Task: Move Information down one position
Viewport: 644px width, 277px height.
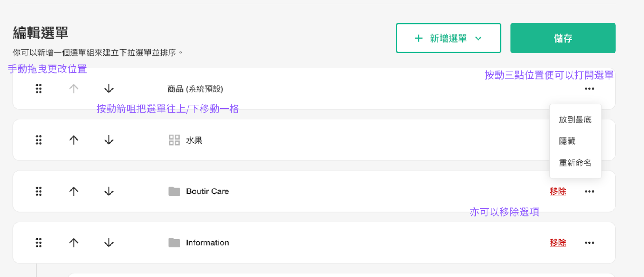Action: coord(109,243)
